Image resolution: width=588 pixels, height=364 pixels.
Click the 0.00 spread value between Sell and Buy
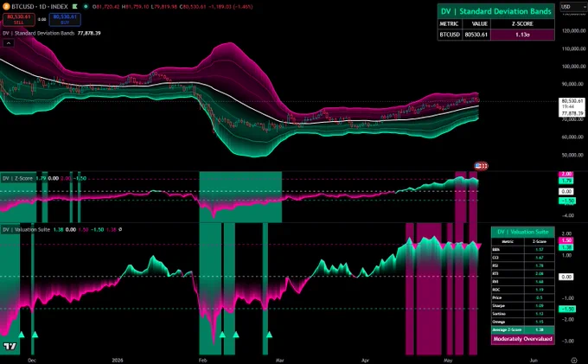click(42, 20)
